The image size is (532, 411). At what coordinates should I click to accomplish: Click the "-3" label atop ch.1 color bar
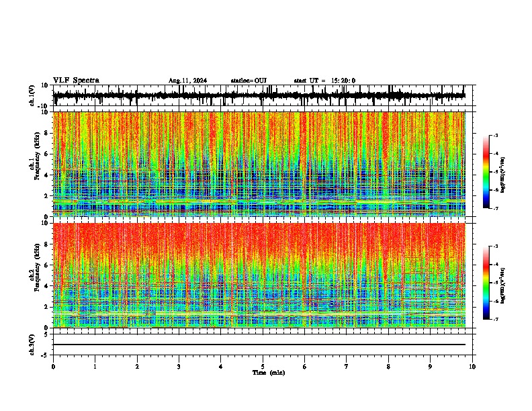pos(496,135)
